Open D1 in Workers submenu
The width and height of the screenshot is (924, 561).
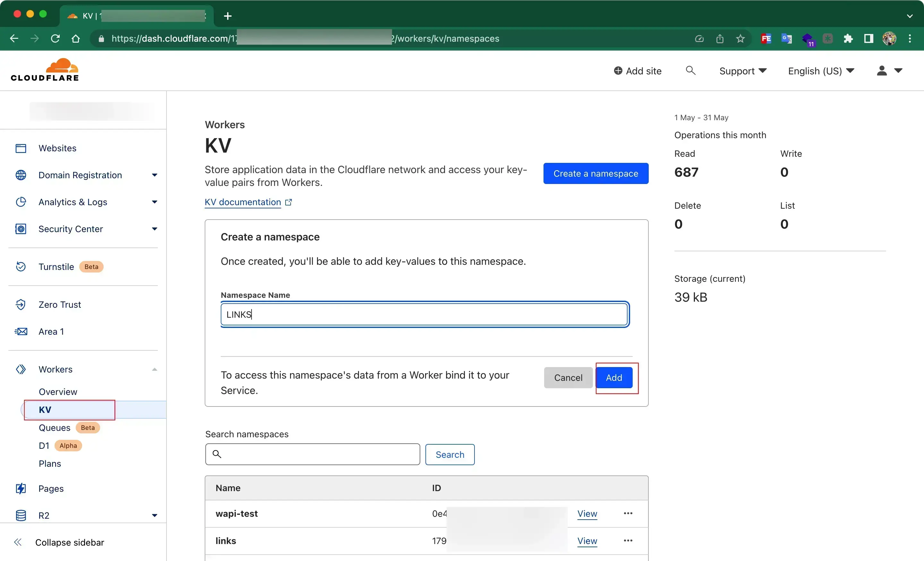click(x=44, y=446)
